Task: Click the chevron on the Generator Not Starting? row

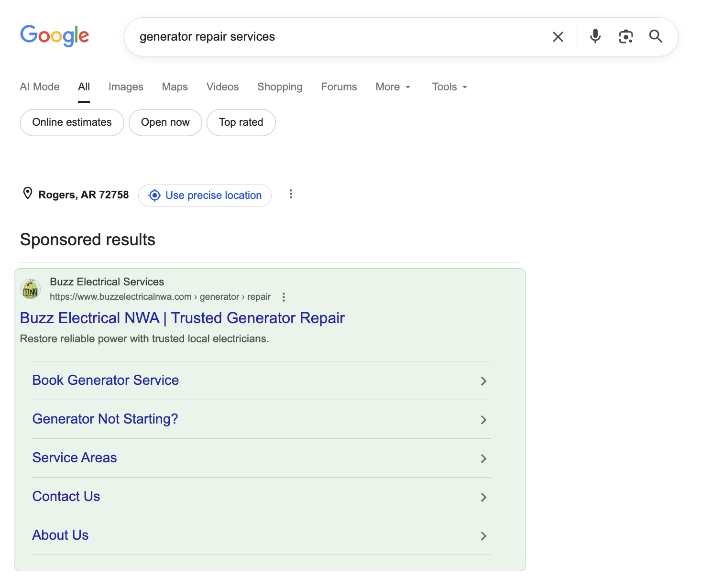Action: [x=483, y=420]
